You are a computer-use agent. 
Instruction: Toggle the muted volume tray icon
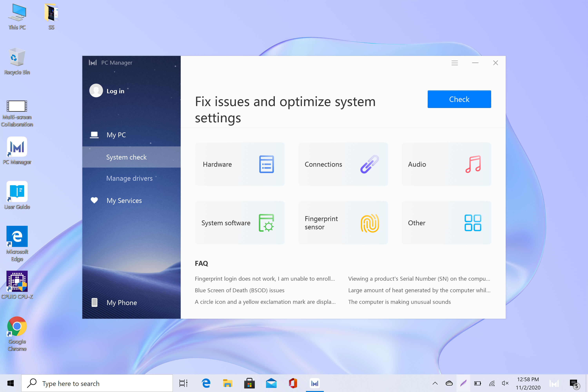505,383
